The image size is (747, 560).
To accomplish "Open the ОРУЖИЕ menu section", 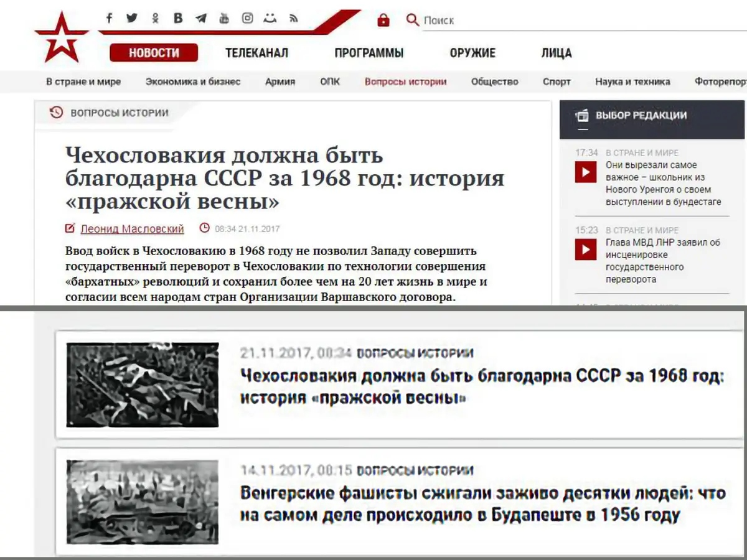I will (472, 53).
